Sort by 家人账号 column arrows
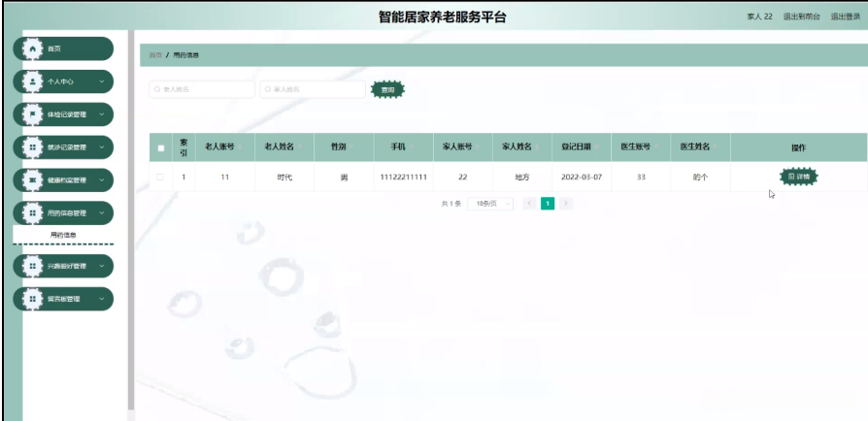Viewport: 868px width, 421px height. (x=478, y=147)
